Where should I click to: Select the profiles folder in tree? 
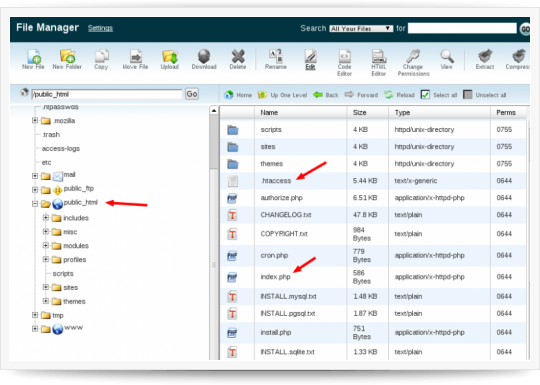click(75, 260)
